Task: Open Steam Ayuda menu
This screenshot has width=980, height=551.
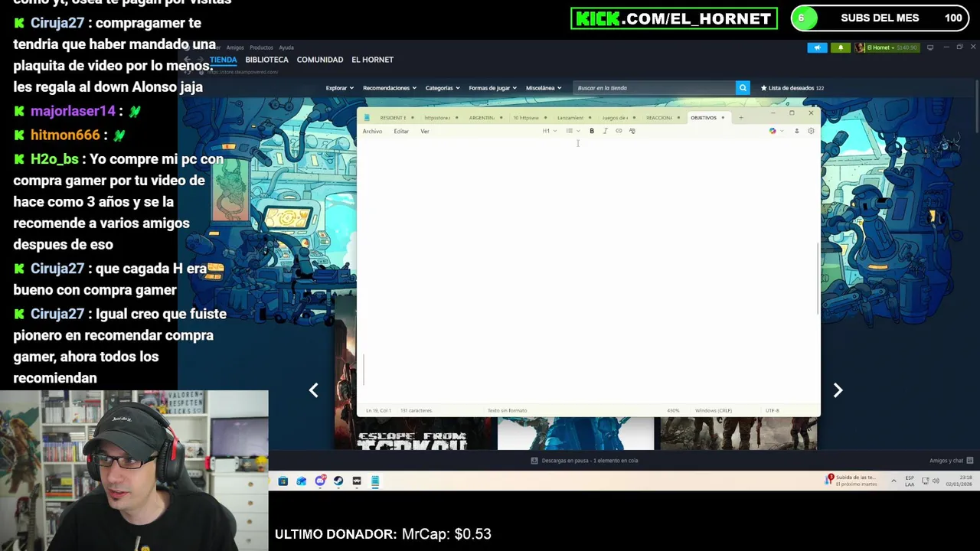Action: 286,47
